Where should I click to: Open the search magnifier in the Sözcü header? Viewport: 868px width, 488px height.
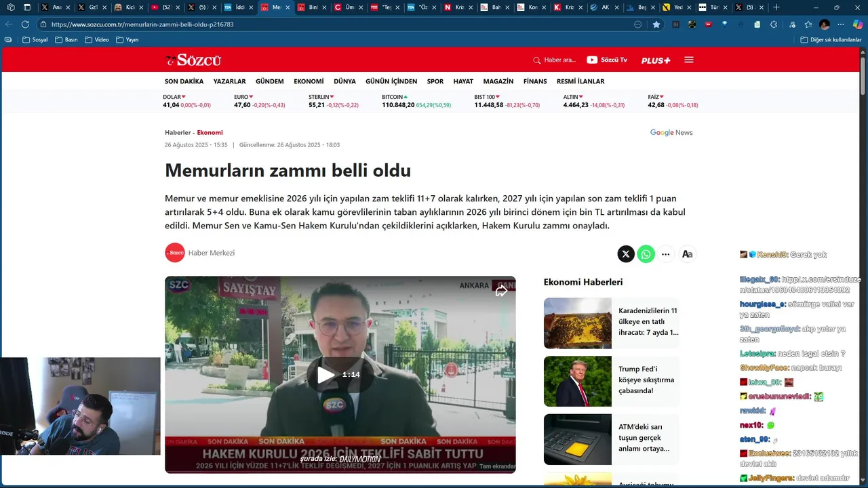coord(537,60)
